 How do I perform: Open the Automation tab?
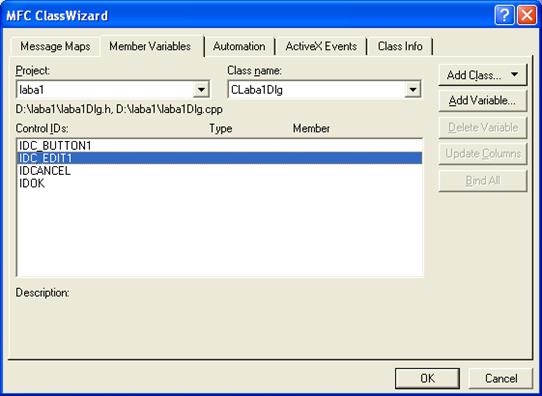tap(239, 46)
